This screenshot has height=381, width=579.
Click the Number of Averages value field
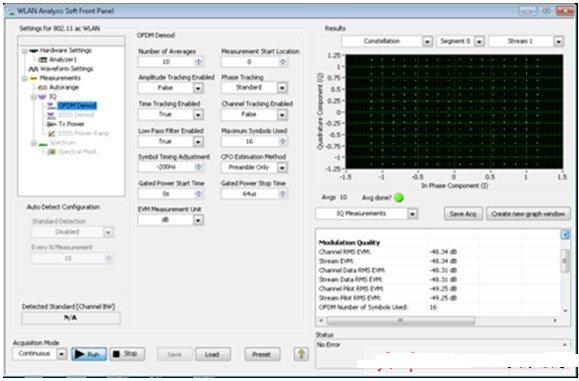click(167, 62)
